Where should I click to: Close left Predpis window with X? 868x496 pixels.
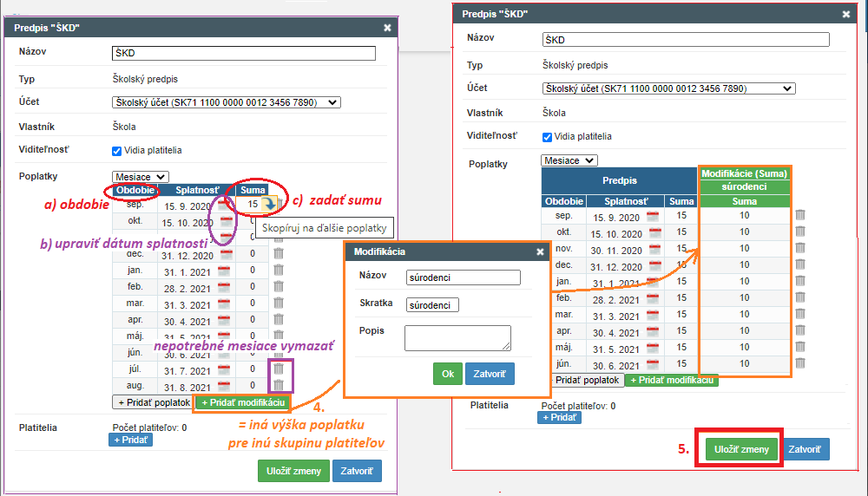387,28
